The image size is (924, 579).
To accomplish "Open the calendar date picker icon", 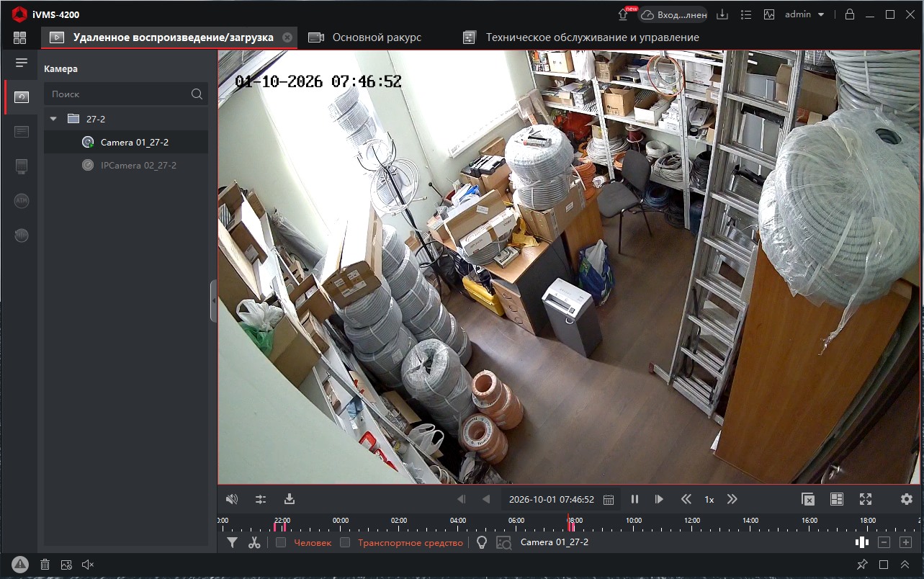I will (x=609, y=499).
